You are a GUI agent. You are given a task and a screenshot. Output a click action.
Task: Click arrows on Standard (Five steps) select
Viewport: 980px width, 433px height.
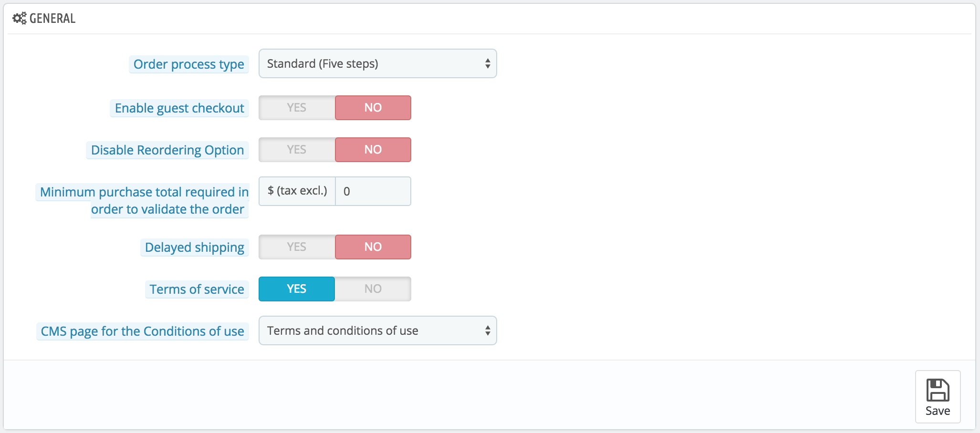click(x=487, y=63)
